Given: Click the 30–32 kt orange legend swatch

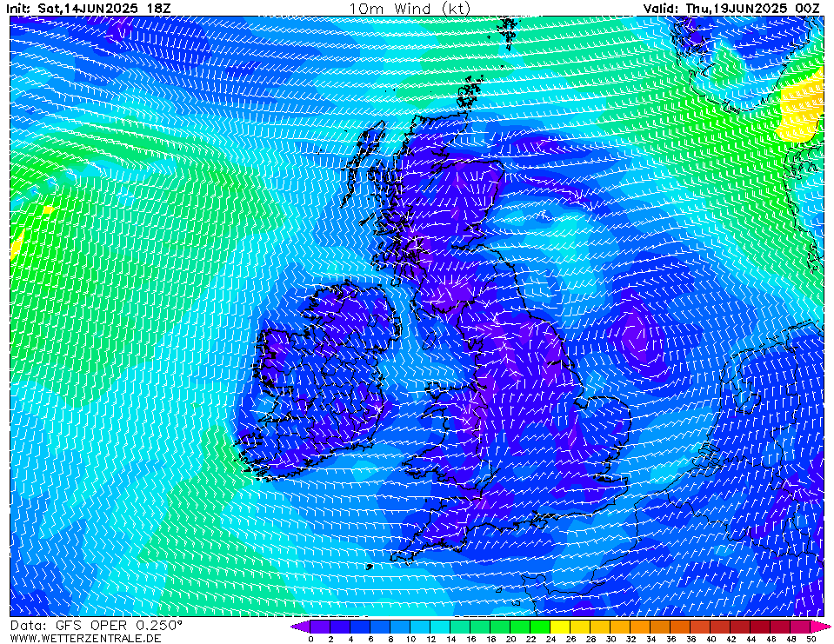Looking at the screenshot, I should [x=621, y=627].
